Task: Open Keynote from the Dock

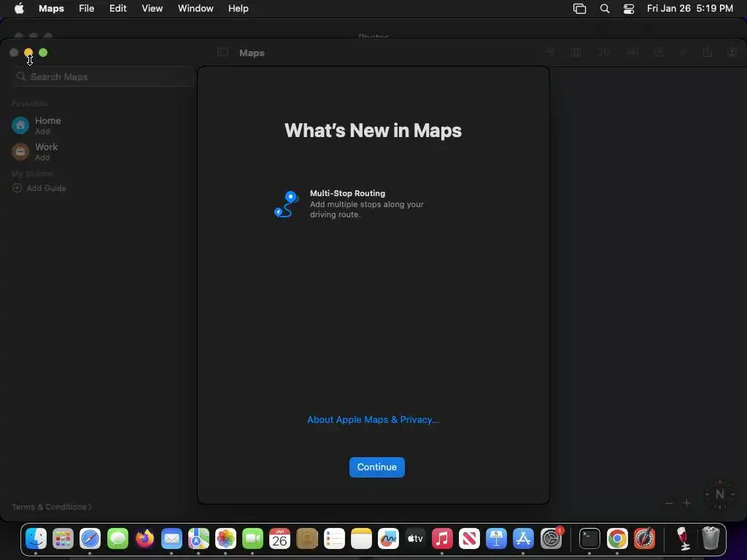Action: point(496,539)
